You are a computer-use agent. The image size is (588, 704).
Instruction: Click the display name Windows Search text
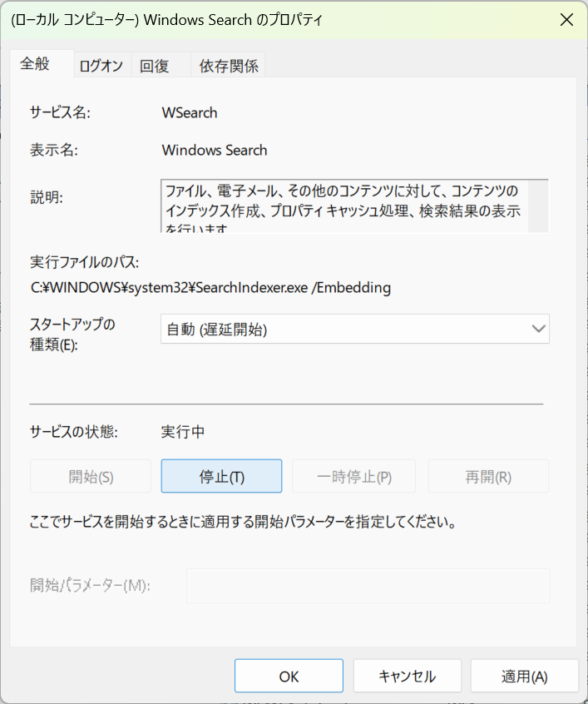point(215,150)
